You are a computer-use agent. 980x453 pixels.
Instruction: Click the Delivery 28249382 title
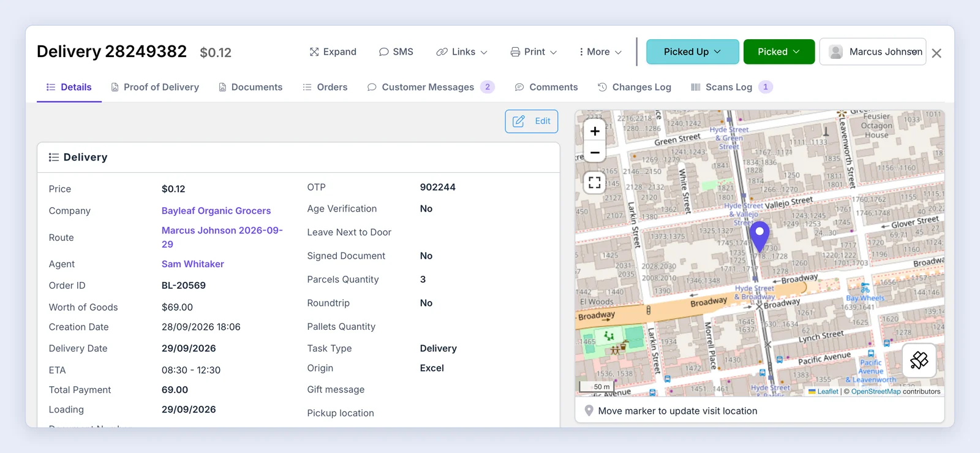111,51
